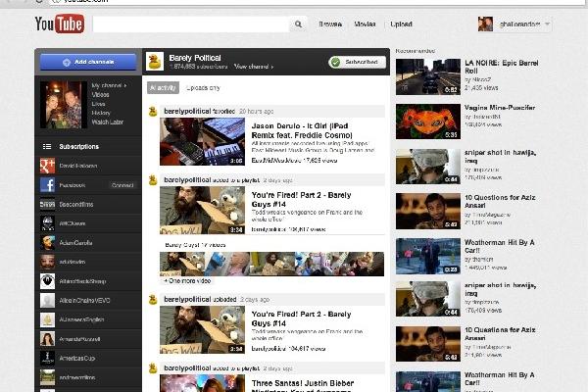The image size is (588, 392).
Task: Click the Facebook icon in sidebar
Action: (46, 184)
